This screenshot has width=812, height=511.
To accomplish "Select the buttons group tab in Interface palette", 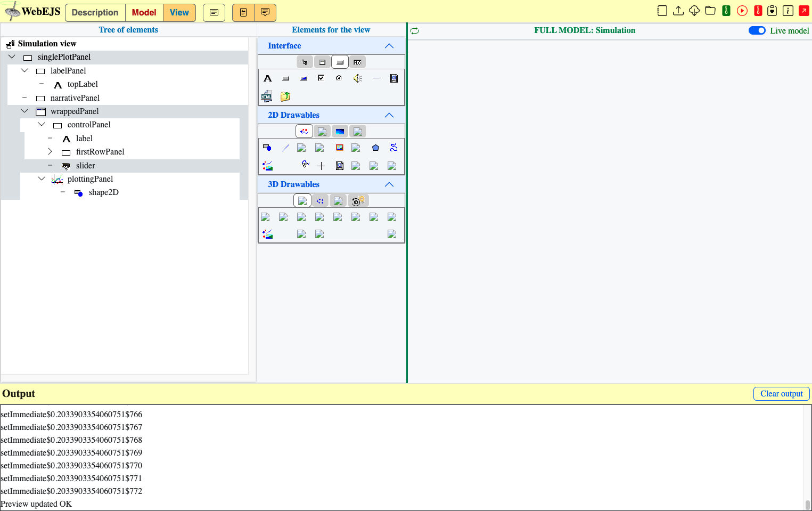I will [340, 62].
